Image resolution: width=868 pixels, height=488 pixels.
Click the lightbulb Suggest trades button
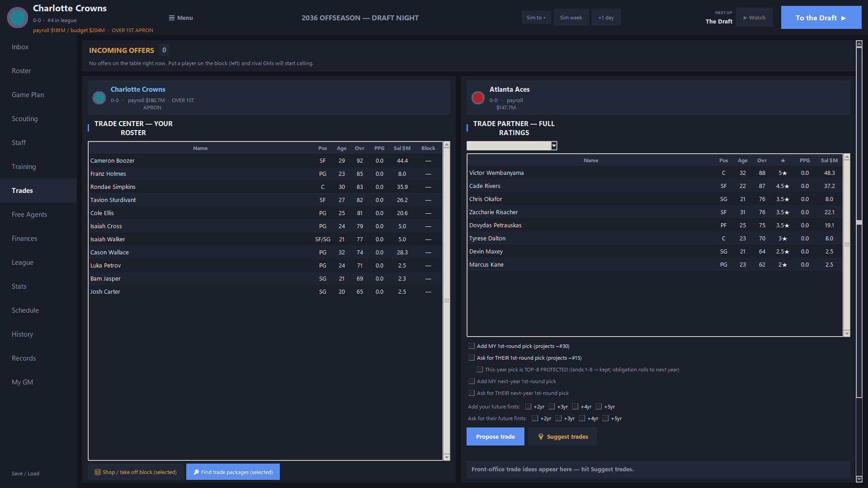pyautogui.click(x=562, y=436)
